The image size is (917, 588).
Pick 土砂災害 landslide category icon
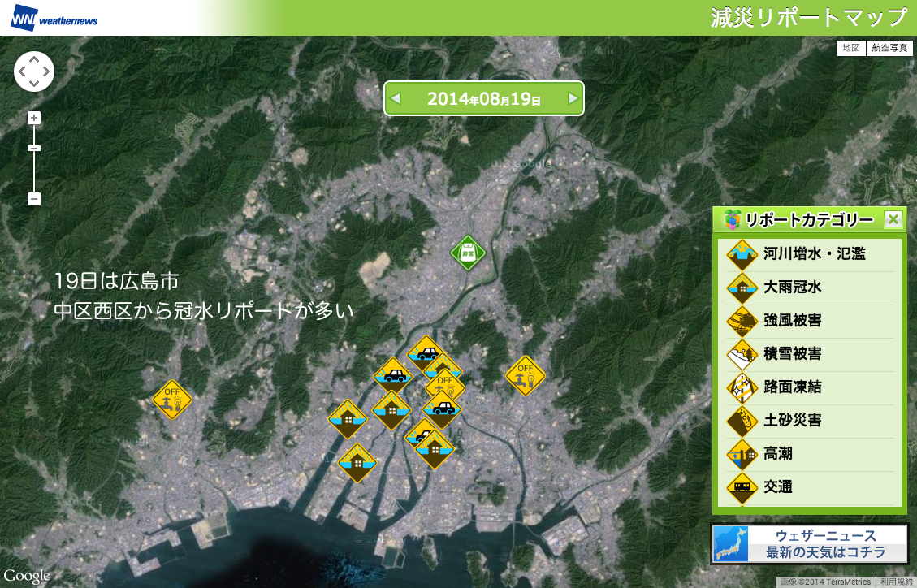742,422
